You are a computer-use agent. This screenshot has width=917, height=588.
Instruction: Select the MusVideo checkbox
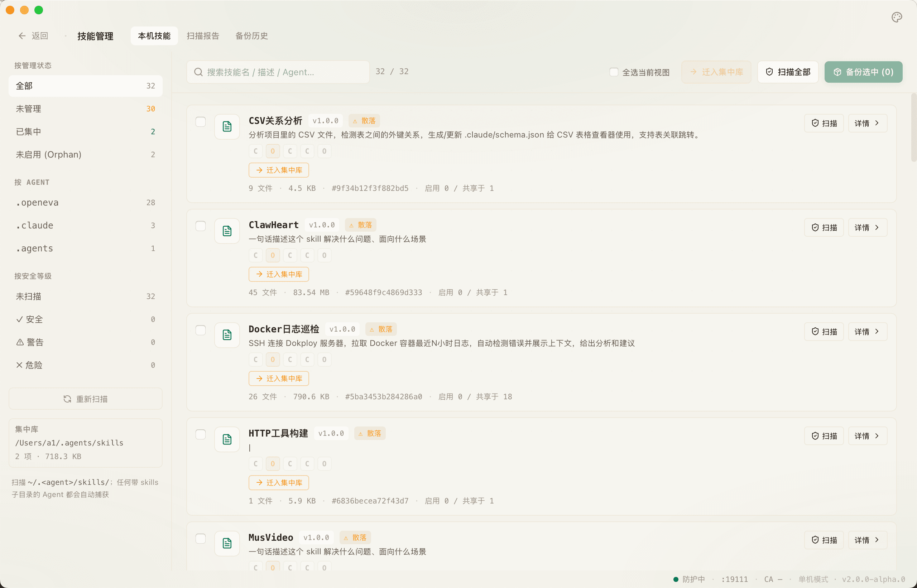coord(201,539)
